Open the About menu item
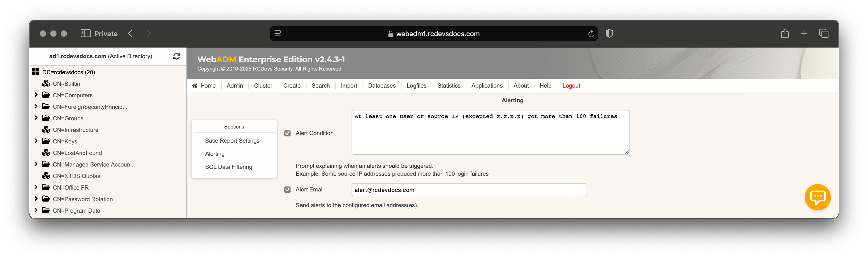Viewport: 868px width, 257px height. [x=521, y=86]
